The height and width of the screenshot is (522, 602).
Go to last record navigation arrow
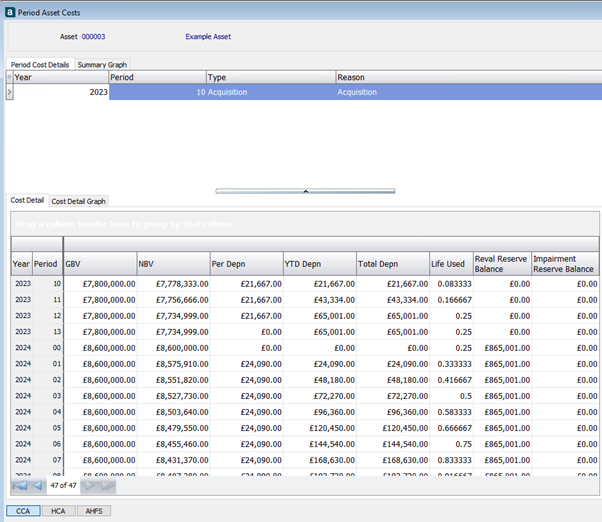click(x=108, y=486)
